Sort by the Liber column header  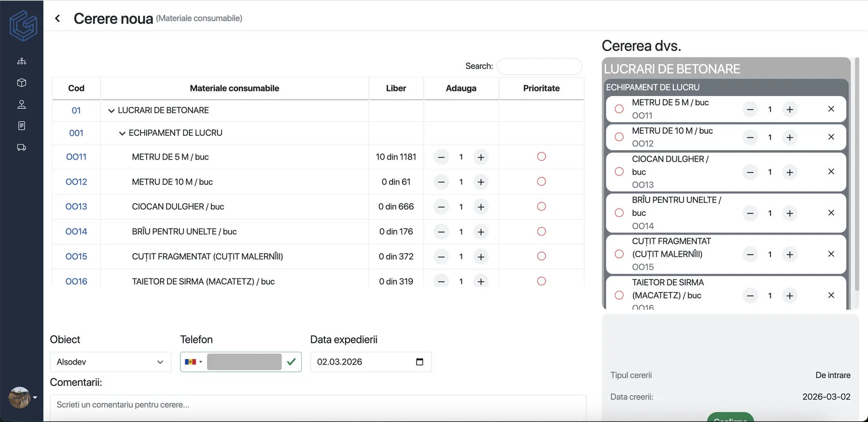[396, 88]
